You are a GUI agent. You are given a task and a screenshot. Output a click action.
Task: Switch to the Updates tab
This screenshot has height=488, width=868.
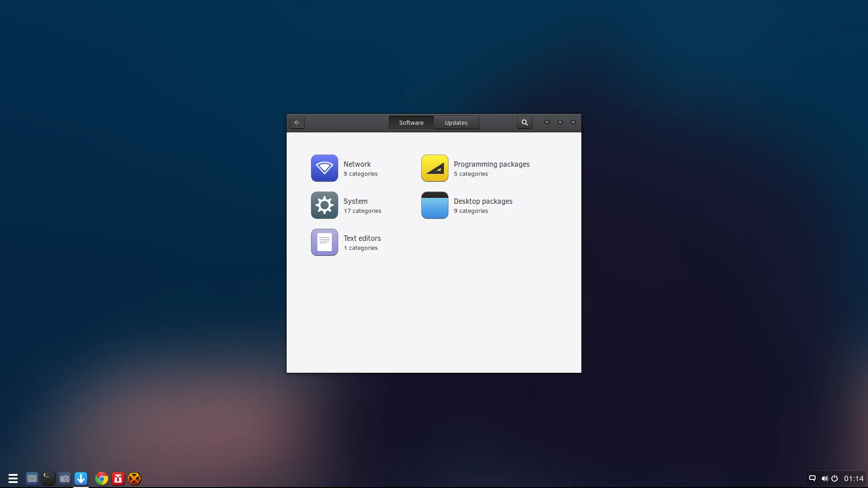[456, 122]
